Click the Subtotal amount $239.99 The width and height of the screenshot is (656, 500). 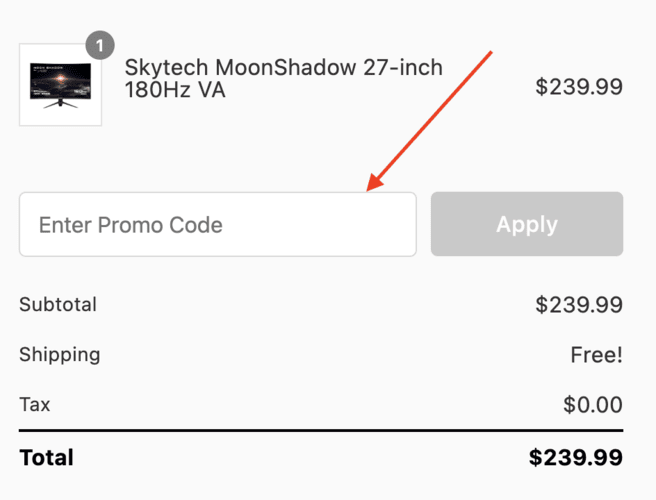point(578,305)
